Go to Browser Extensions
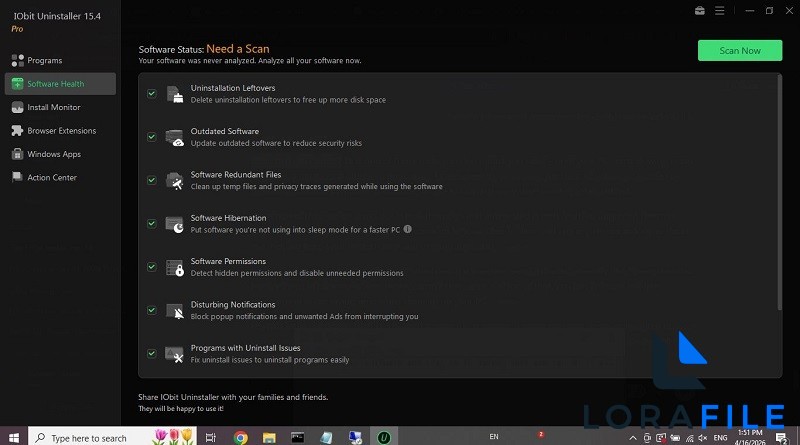This screenshot has width=800, height=445. point(60,131)
